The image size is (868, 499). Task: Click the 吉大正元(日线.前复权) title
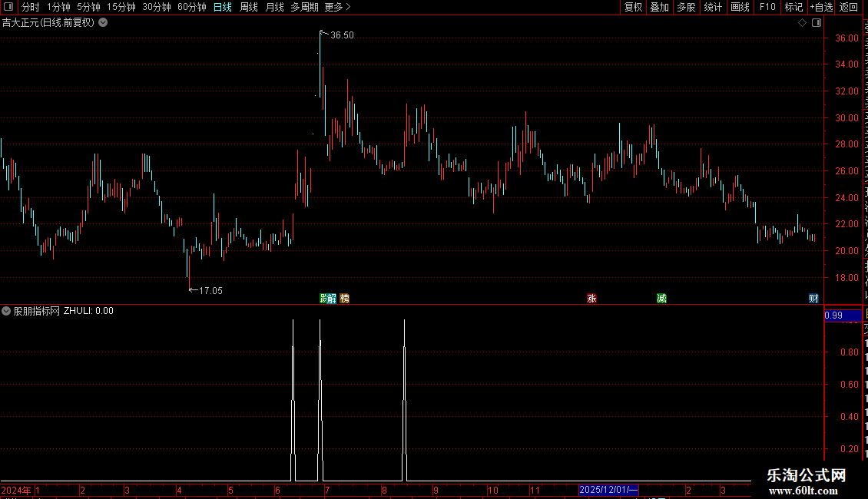point(48,23)
